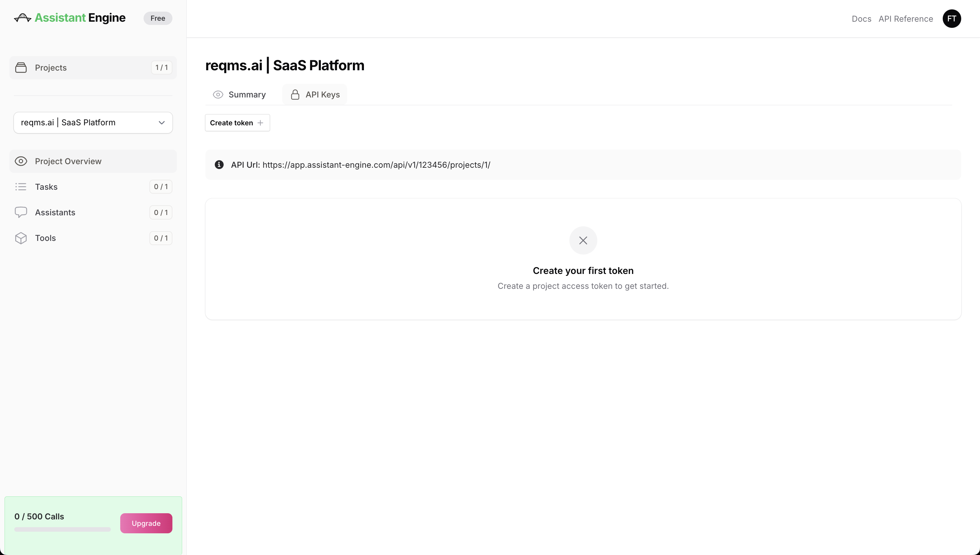Click the Project Overview icon
Viewport: 980px width, 555px height.
pyautogui.click(x=21, y=161)
